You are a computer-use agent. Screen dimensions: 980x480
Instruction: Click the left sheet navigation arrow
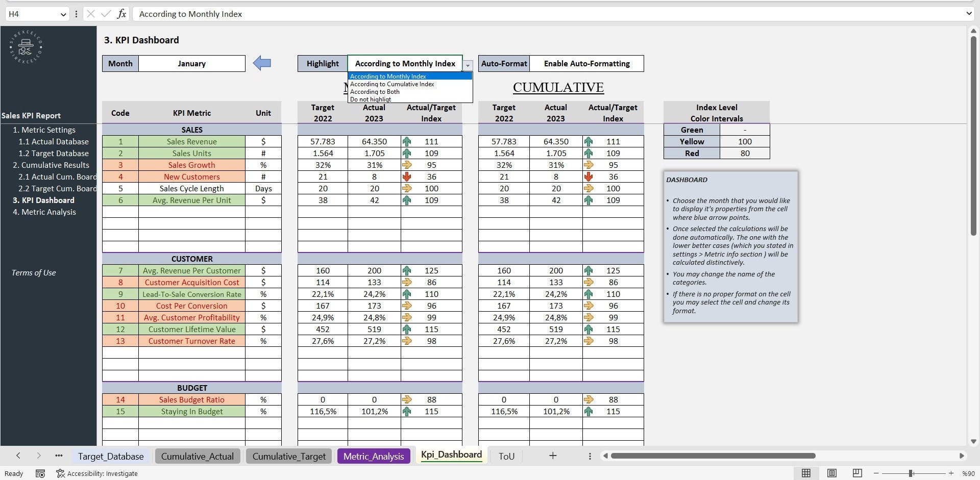coord(18,456)
